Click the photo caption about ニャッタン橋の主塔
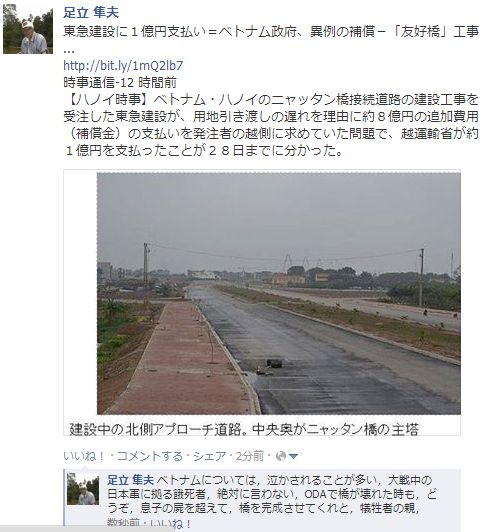This screenshot has height=532, width=483. click(x=244, y=429)
